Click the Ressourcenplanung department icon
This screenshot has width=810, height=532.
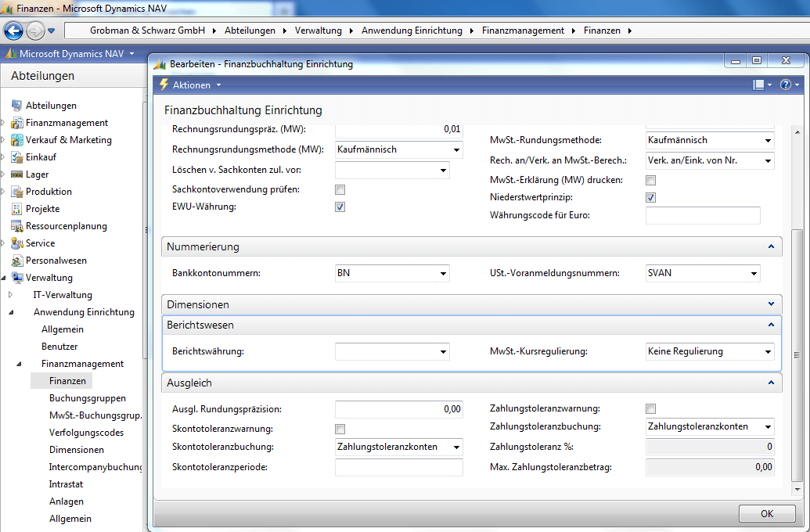(17, 226)
